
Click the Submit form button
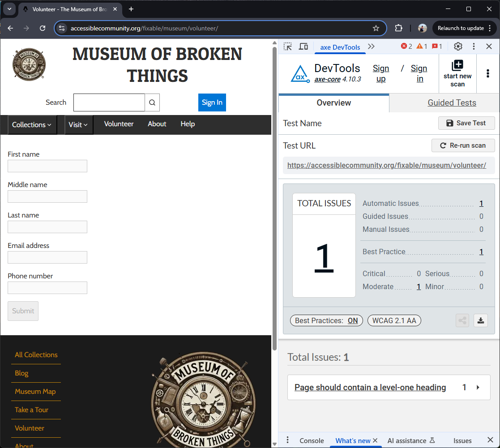(23, 311)
